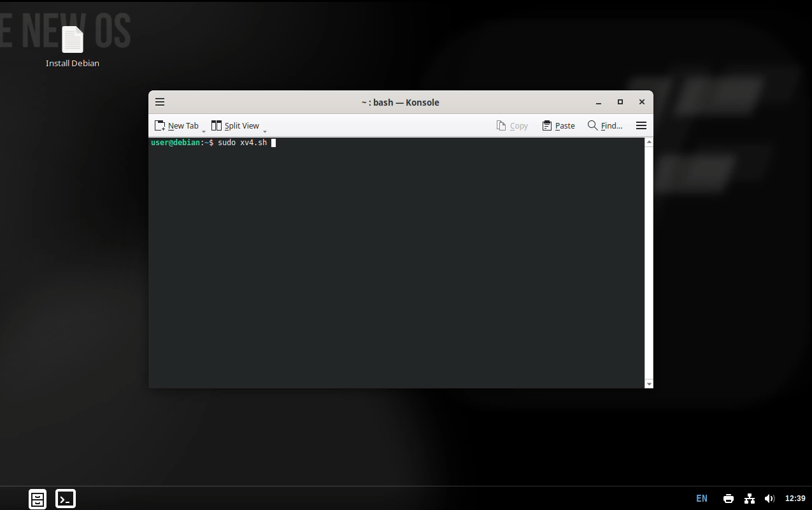Viewport: 812px width, 510px height.
Task: Switch keyboard layout via the EN indicator
Action: [x=701, y=499]
